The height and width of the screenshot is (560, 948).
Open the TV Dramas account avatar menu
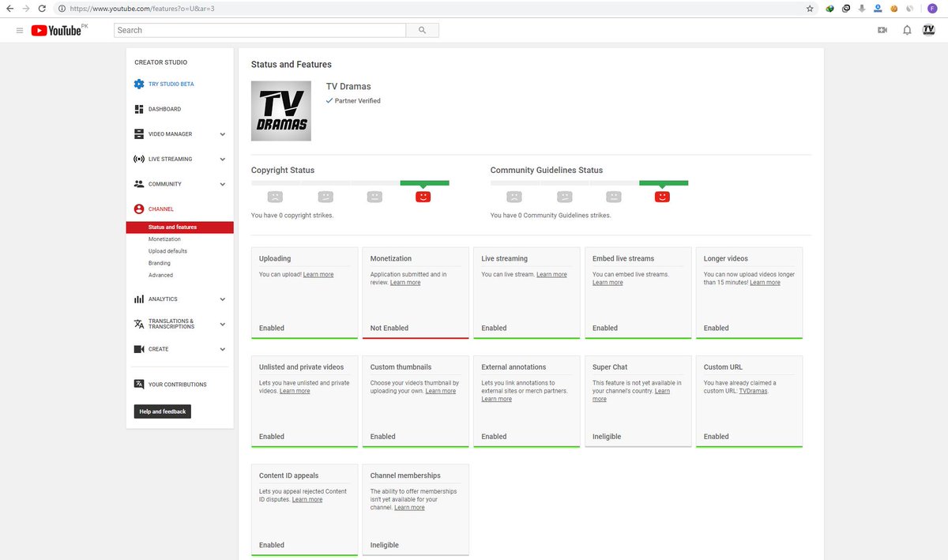pos(929,30)
